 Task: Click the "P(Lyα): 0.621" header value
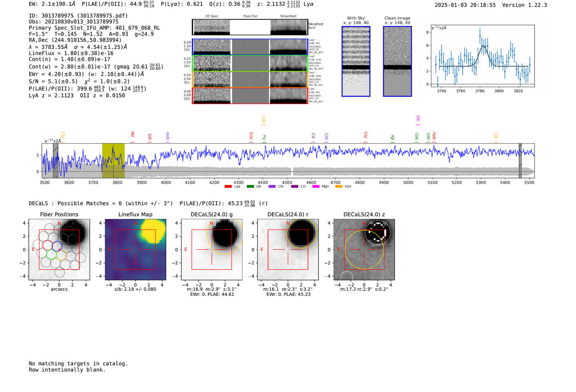(x=182, y=4)
